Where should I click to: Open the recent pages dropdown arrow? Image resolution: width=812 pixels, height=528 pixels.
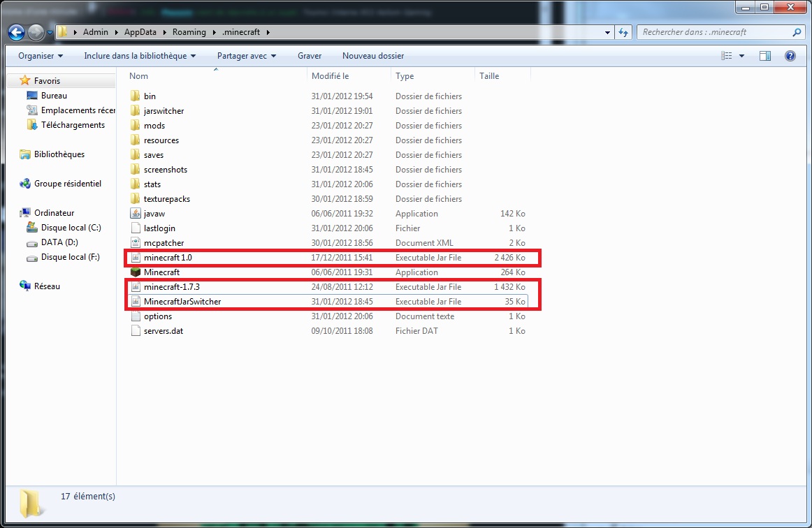tap(50, 32)
